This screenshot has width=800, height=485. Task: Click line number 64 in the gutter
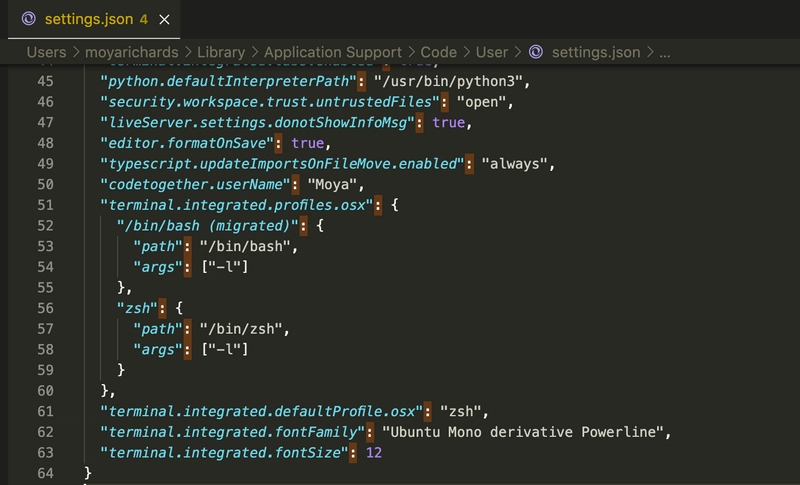pyautogui.click(x=45, y=473)
